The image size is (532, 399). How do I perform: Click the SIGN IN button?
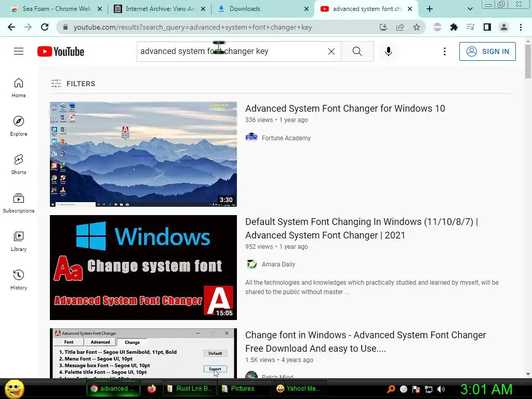(x=487, y=51)
